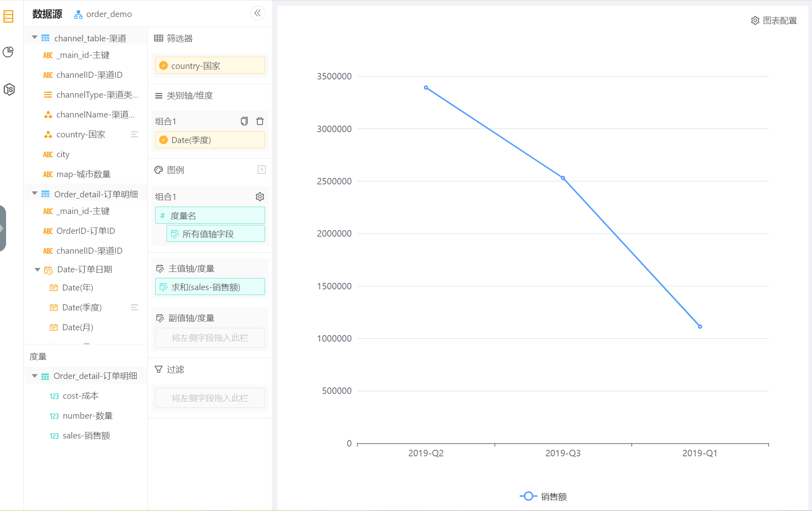Viewport: 812px width, 511px height.
Task: Collapse Order_detail-订单明细 dimension node
Action: click(x=35, y=194)
